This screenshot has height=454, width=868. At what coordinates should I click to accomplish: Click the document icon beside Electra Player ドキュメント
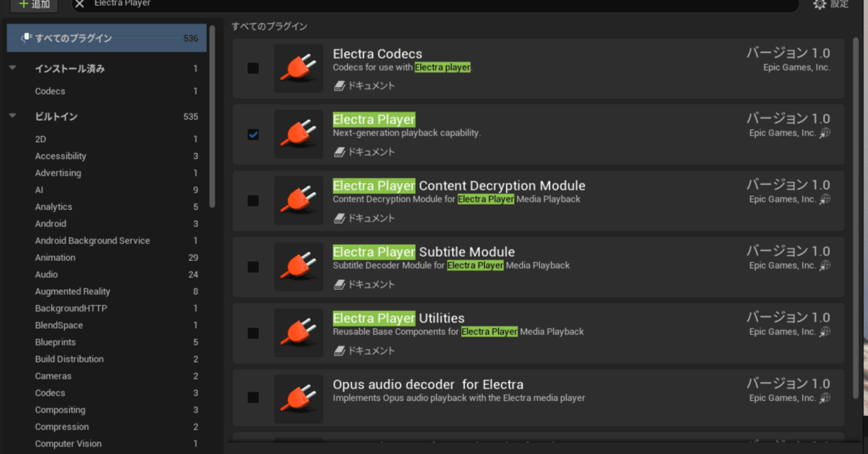pyautogui.click(x=339, y=152)
